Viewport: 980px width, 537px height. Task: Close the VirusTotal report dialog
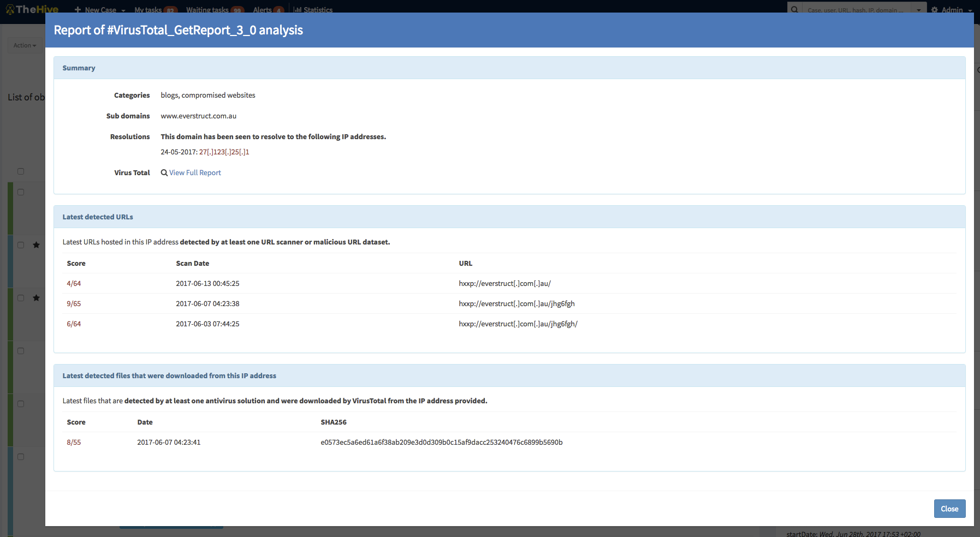click(x=949, y=509)
